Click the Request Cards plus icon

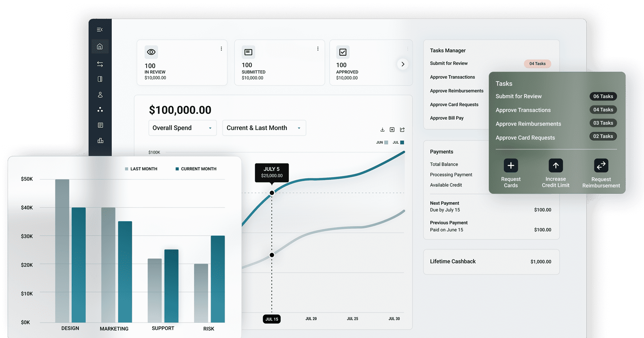point(511,165)
